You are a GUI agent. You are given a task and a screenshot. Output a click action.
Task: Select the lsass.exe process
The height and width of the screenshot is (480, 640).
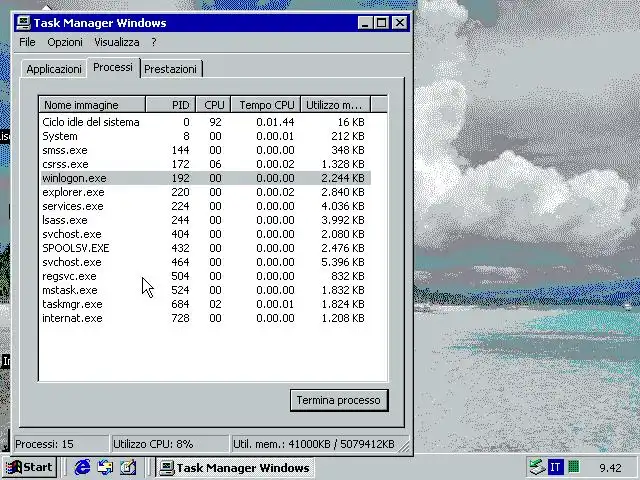205,220
